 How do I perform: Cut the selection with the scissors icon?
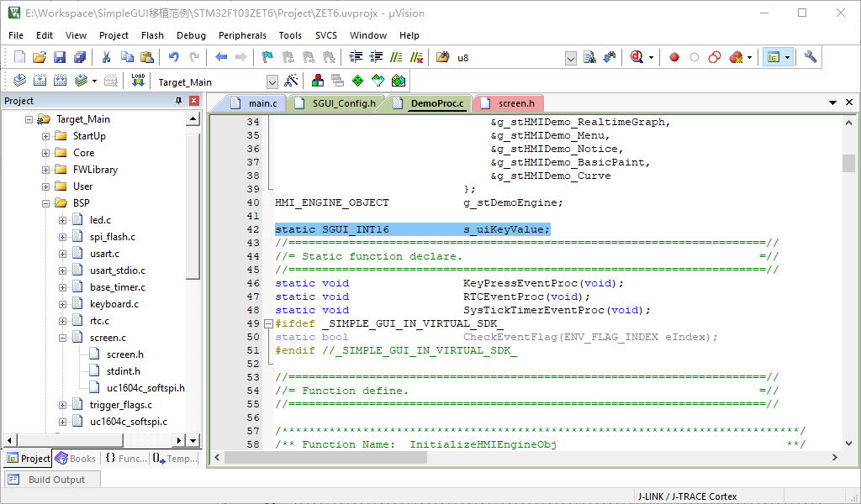pos(107,57)
